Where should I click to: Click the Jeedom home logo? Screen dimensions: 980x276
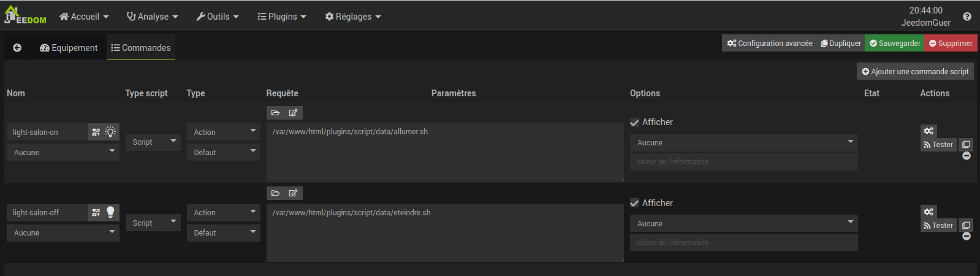(25, 16)
